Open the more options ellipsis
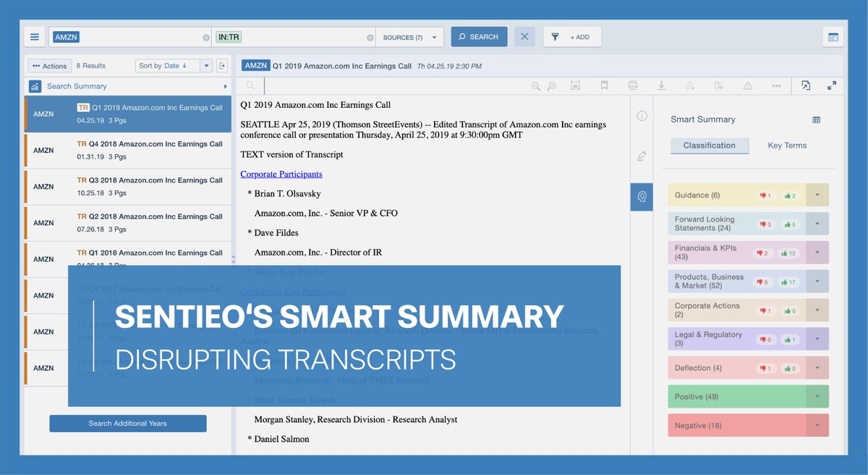Screen dimensions: 868x475 point(776,85)
